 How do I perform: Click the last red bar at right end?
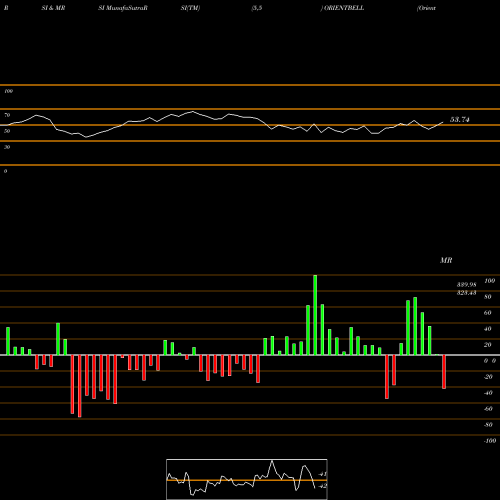[x=444, y=372]
